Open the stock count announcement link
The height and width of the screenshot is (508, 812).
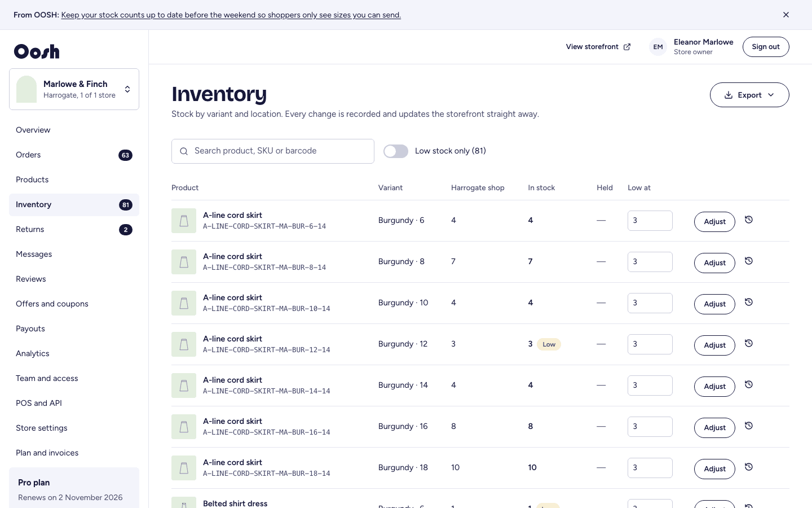coord(231,15)
